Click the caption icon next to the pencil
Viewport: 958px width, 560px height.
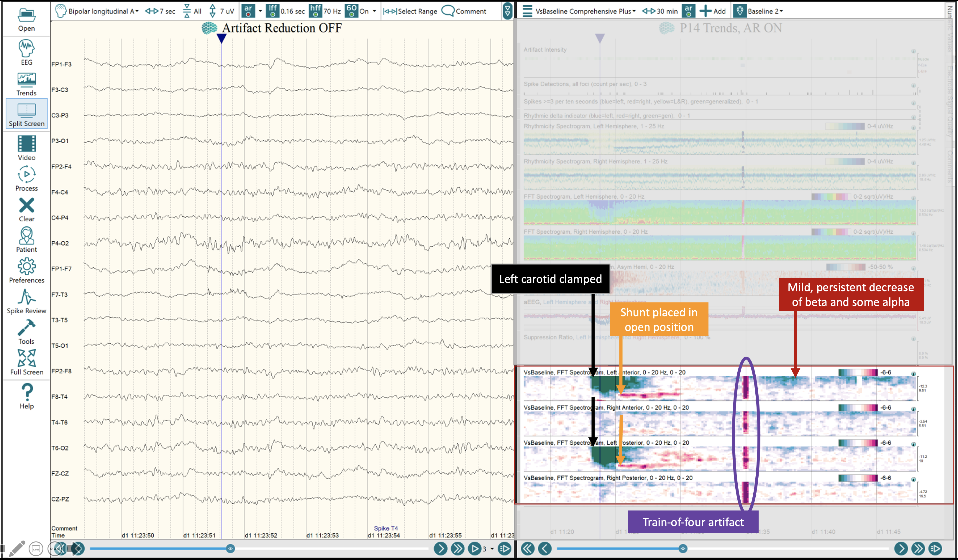click(x=36, y=549)
